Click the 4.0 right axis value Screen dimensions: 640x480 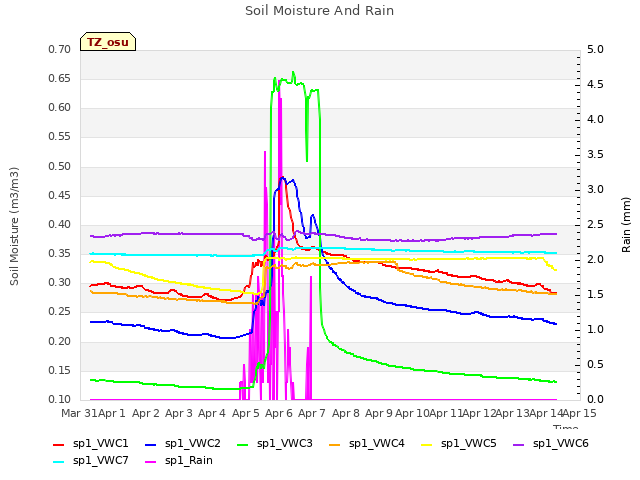point(595,119)
